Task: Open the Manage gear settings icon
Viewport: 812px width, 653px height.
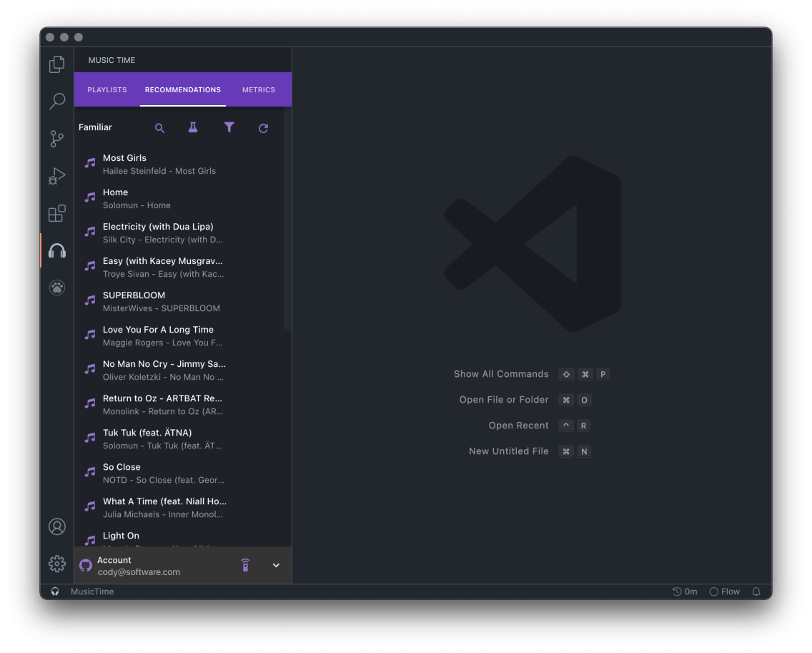Action: click(57, 564)
